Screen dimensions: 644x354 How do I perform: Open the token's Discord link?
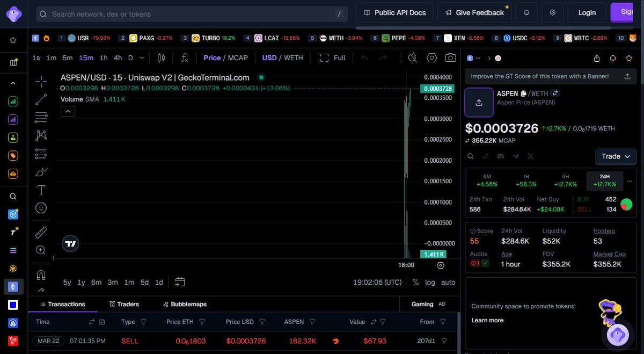point(501,156)
